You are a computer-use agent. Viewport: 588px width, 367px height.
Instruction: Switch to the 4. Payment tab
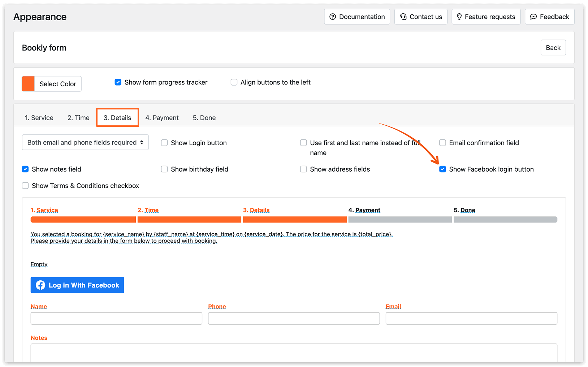(162, 118)
